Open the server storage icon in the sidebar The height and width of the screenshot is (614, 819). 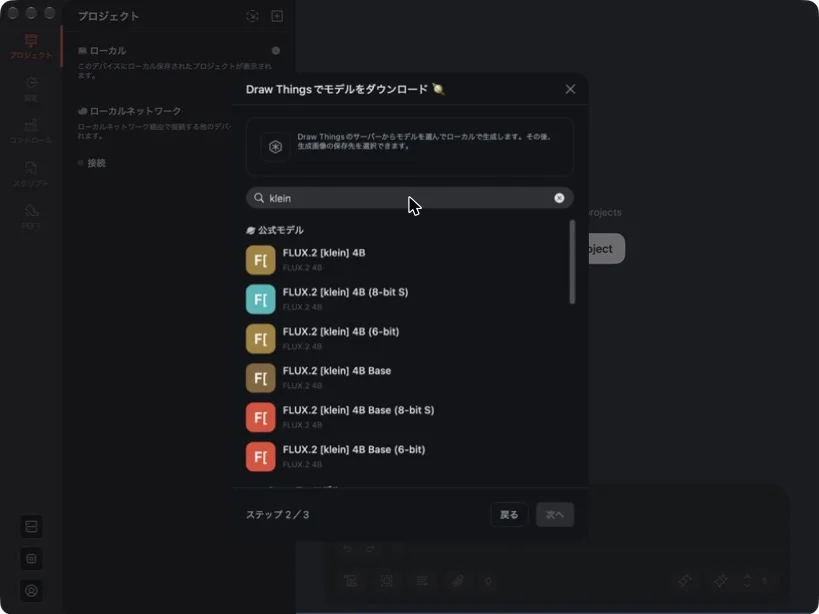(x=31, y=527)
